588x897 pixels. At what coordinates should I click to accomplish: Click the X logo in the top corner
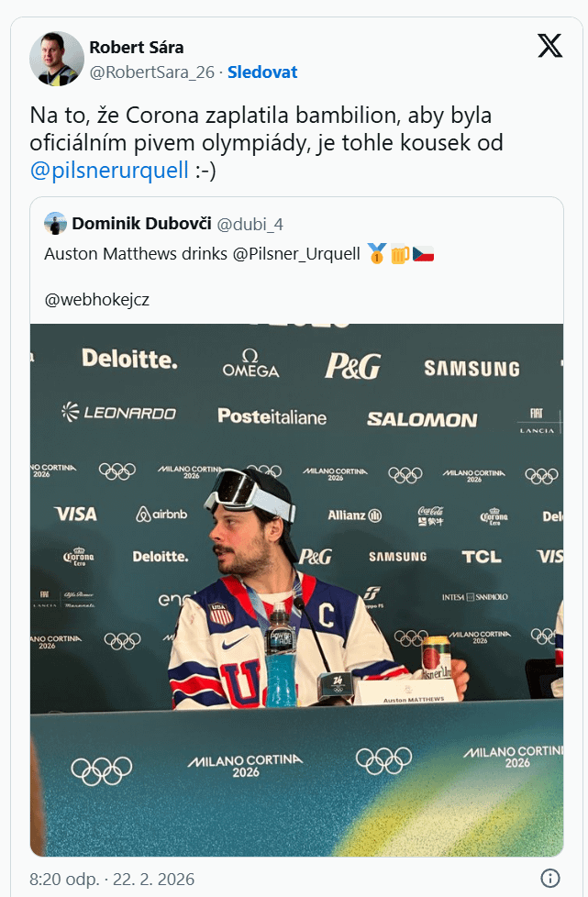pyautogui.click(x=549, y=46)
